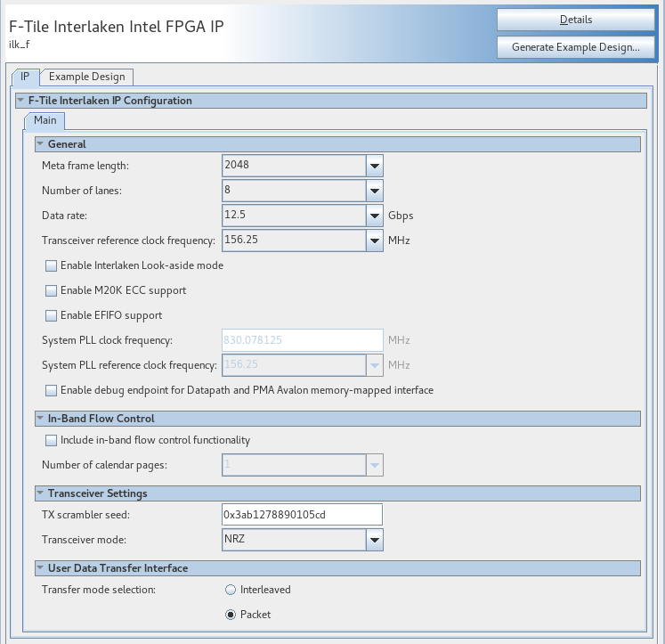Image resolution: width=665 pixels, height=644 pixels.
Task: Click System PLL clock frequency field
Action: click(303, 340)
